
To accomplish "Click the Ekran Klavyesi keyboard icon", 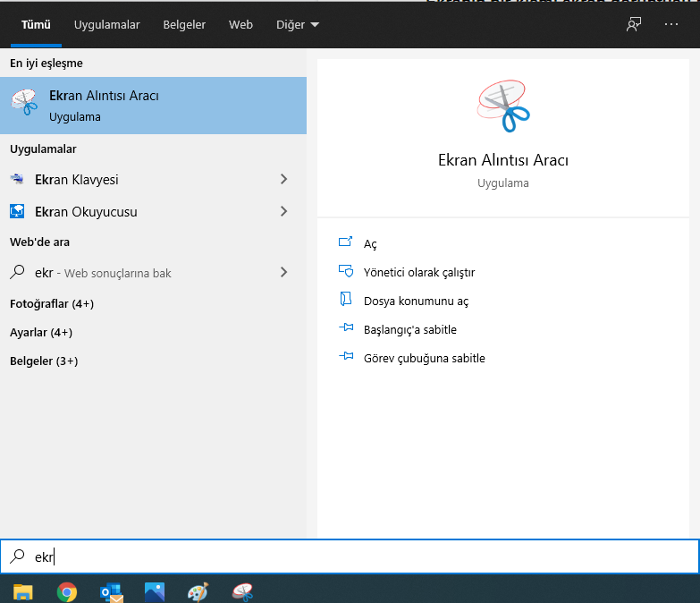I will pos(17,179).
